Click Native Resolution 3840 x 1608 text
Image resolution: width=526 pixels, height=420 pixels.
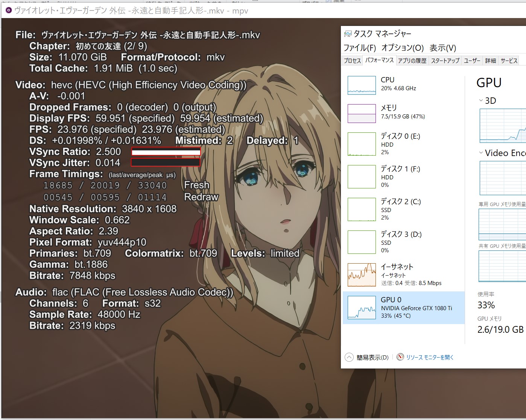tap(103, 209)
